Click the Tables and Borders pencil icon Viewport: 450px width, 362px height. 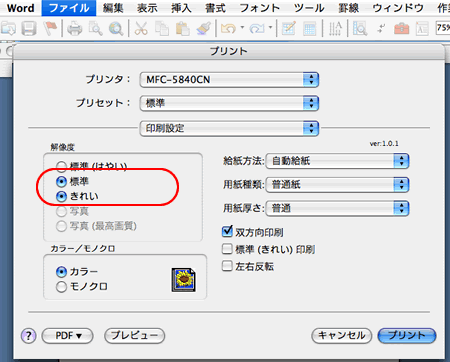point(288,29)
